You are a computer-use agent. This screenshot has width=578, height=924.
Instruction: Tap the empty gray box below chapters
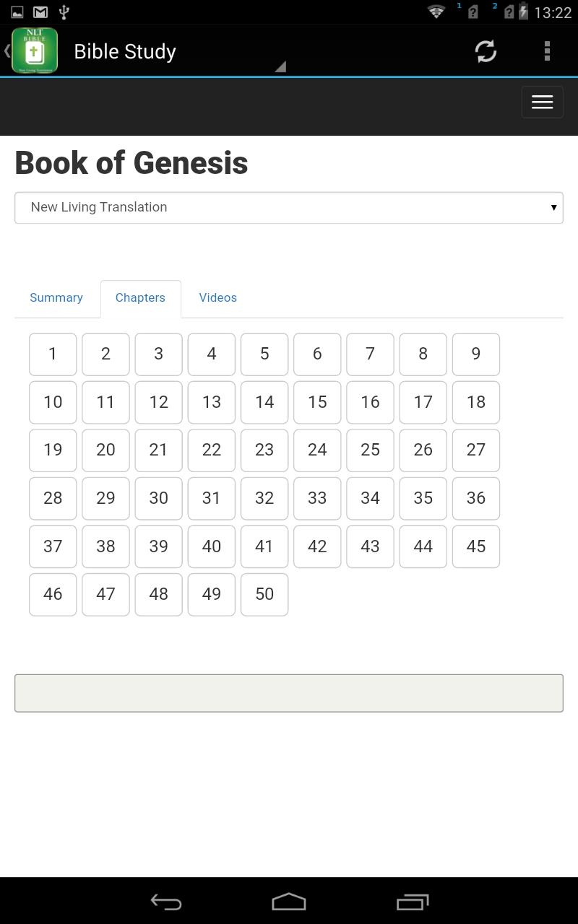pyautogui.click(x=289, y=693)
